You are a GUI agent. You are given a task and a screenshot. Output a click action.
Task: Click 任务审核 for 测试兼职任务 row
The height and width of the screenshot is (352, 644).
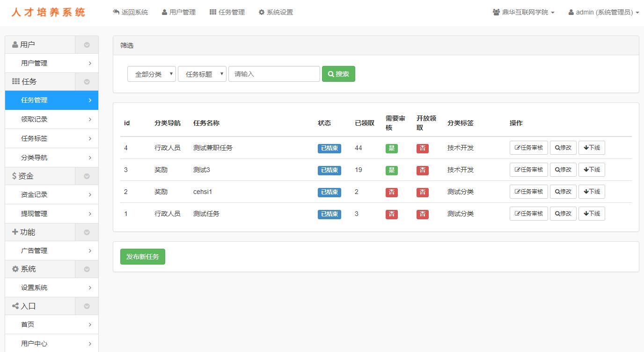tap(529, 148)
